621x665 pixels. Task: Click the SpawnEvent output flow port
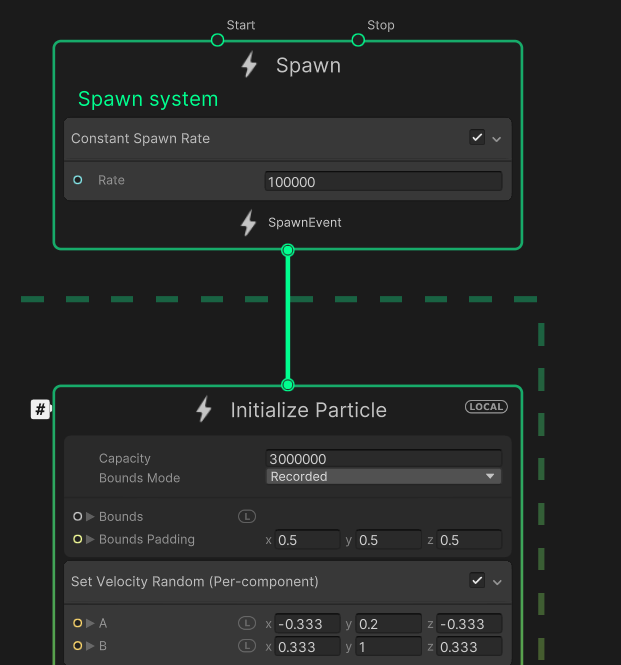(288, 250)
